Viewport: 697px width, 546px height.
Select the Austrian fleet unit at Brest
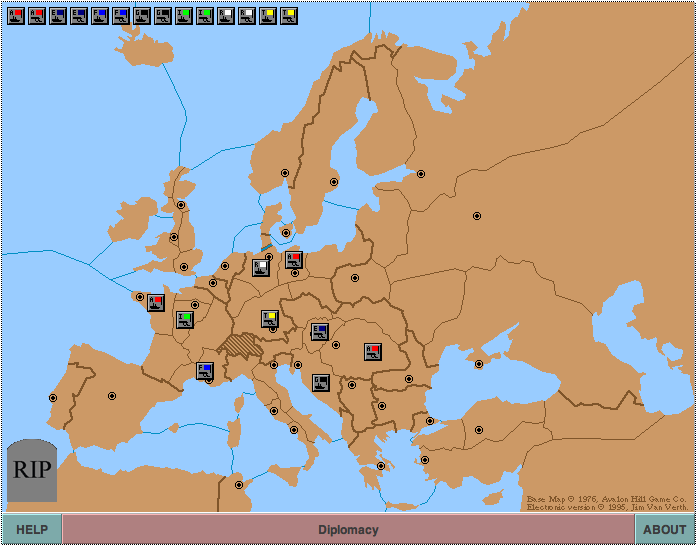tap(156, 303)
